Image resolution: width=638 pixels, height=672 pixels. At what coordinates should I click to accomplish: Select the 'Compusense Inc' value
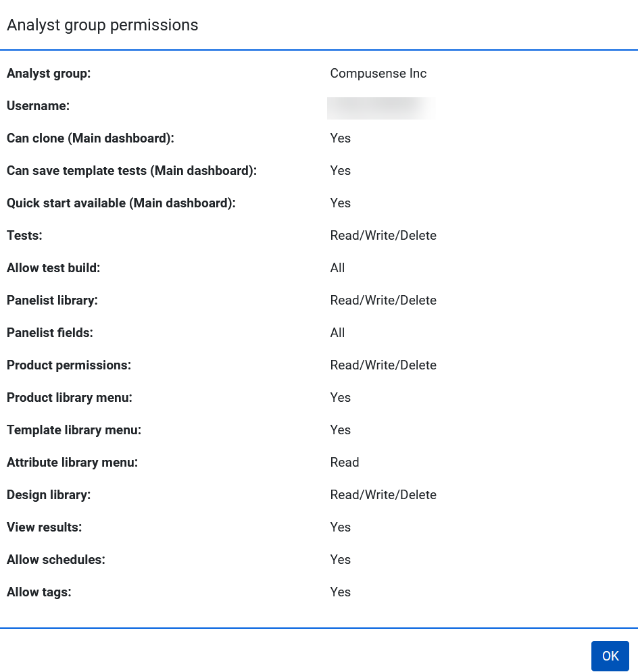pos(378,74)
